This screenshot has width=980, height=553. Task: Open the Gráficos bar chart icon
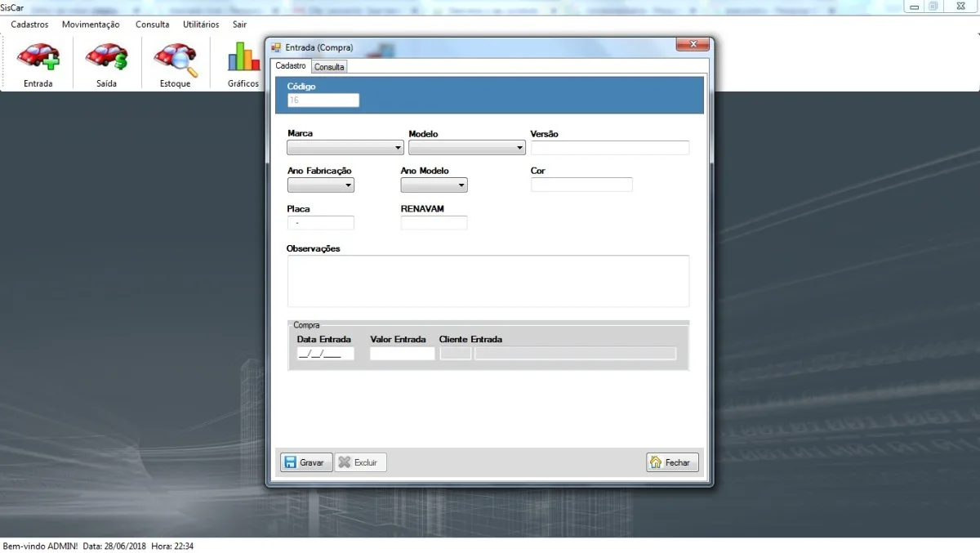tap(243, 57)
